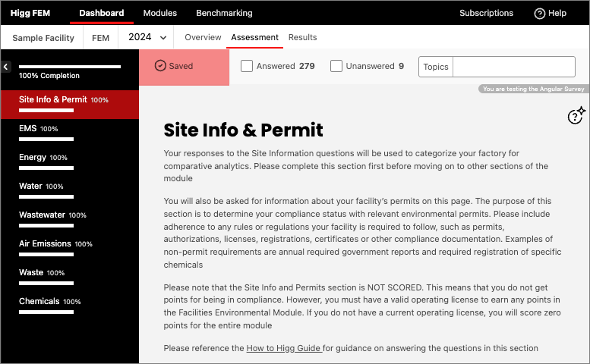Open the Energy section in sidebar

pyautogui.click(x=43, y=158)
